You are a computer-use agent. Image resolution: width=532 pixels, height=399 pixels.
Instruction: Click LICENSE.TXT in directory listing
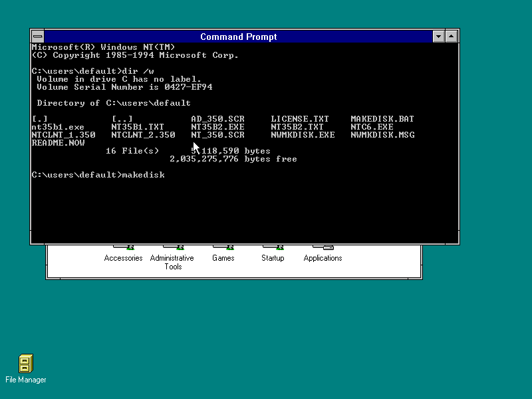(300, 119)
